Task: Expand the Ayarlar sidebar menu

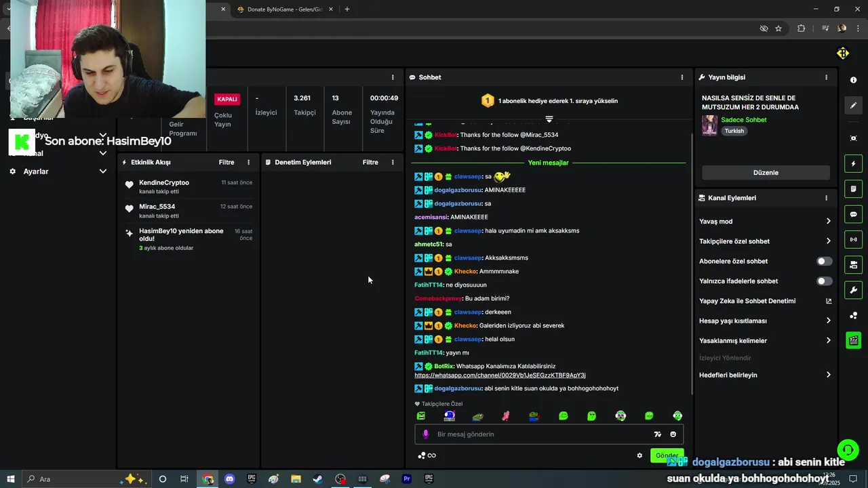Action: point(58,171)
